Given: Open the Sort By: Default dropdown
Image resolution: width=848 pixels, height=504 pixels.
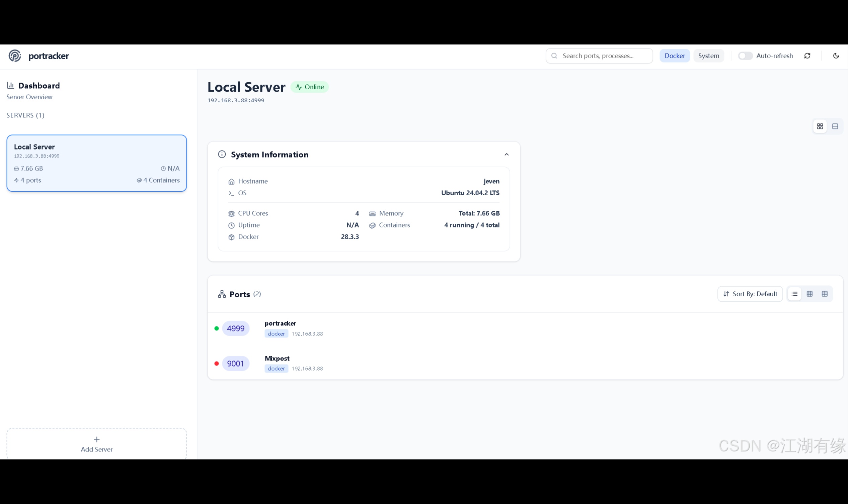Looking at the screenshot, I should (x=750, y=294).
